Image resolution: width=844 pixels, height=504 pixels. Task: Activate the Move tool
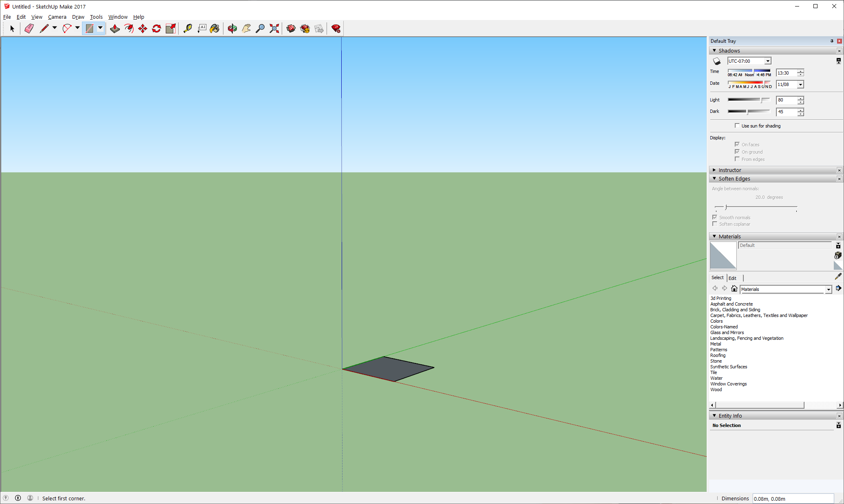pyautogui.click(x=143, y=29)
